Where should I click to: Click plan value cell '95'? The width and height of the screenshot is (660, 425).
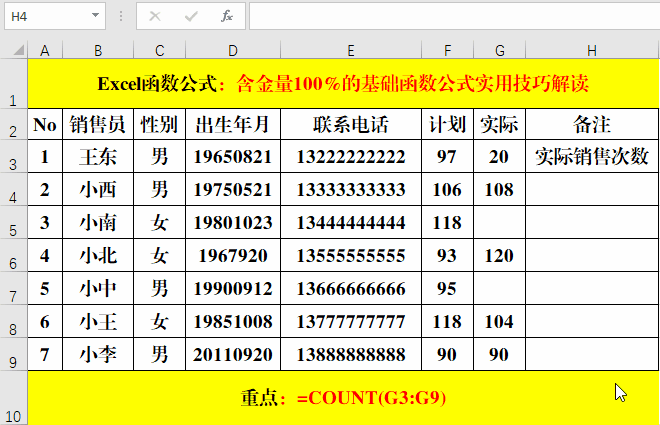click(447, 288)
